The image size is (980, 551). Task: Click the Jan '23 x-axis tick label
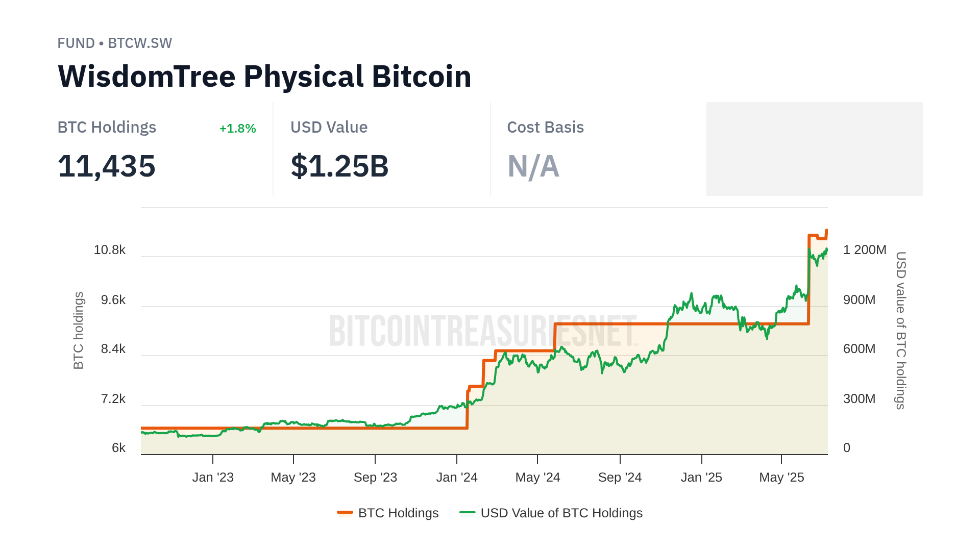[x=213, y=478]
